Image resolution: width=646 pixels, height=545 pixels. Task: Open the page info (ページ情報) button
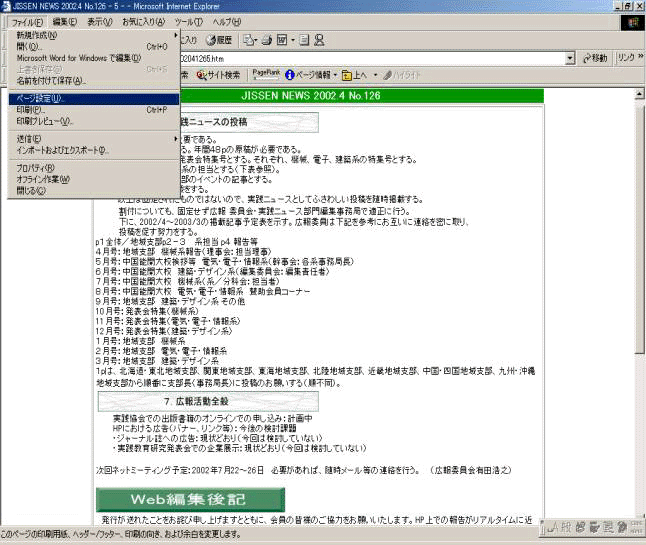click(x=310, y=75)
